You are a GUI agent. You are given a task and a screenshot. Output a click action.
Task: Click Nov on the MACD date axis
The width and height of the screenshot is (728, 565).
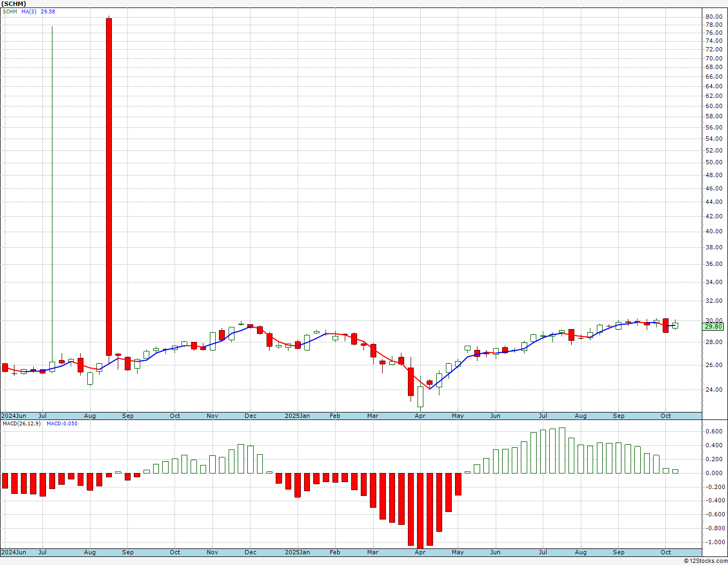tap(213, 552)
